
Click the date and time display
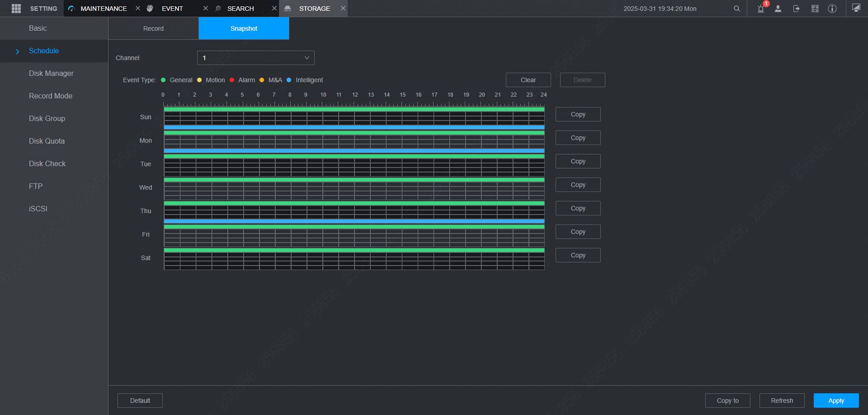click(660, 9)
